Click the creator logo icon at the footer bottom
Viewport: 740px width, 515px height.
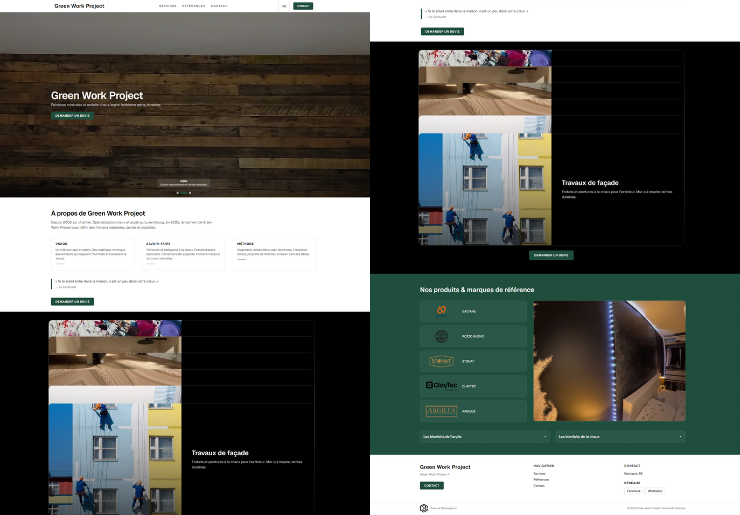click(x=424, y=508)
